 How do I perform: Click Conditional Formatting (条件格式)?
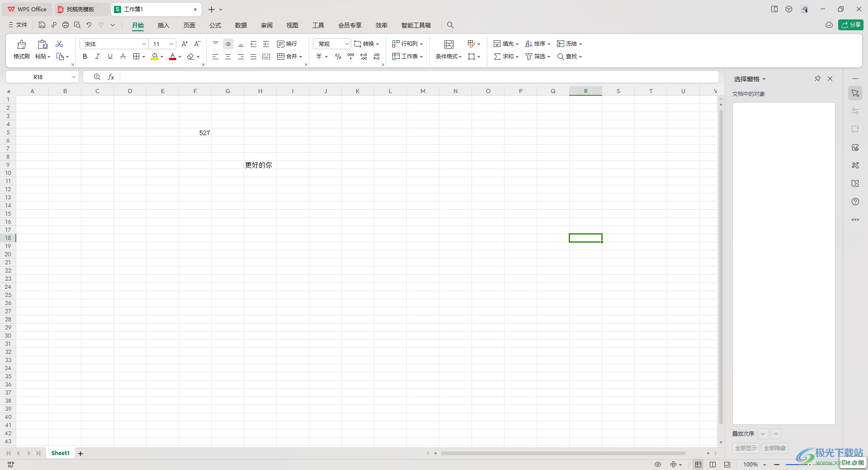[449, 49]
